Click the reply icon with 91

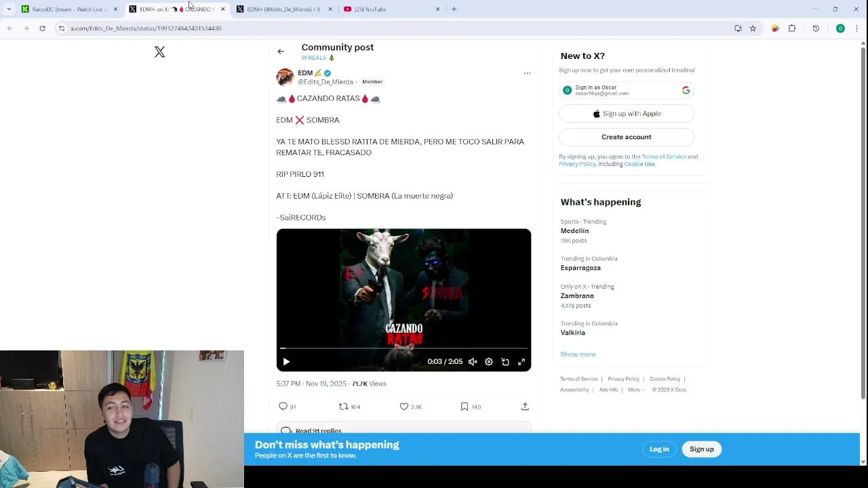point(283,407)
